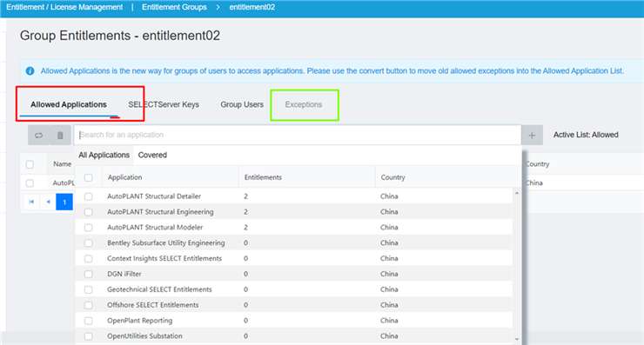
Task: Click Bentley Subsurface Utility Engineering text
Action: point(166,242)
